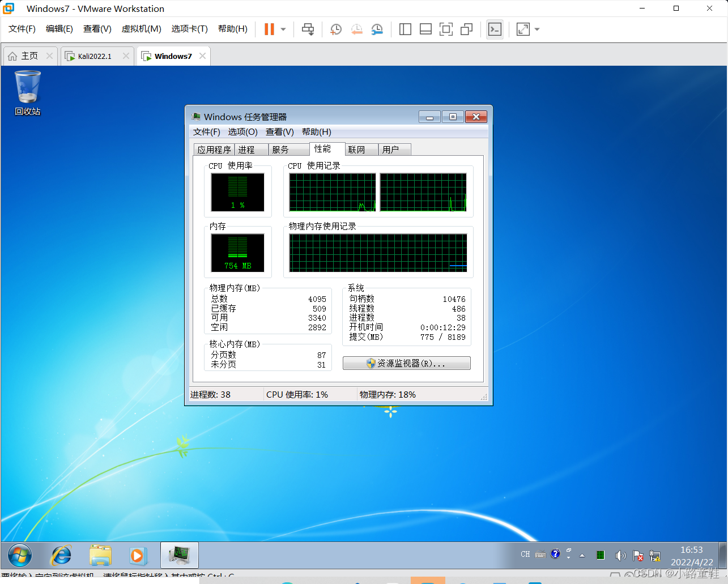Image resolution: width=728 pixels, height=584 pixels.
Task: Revert to the previous snapshot
Action: [356, 29]
